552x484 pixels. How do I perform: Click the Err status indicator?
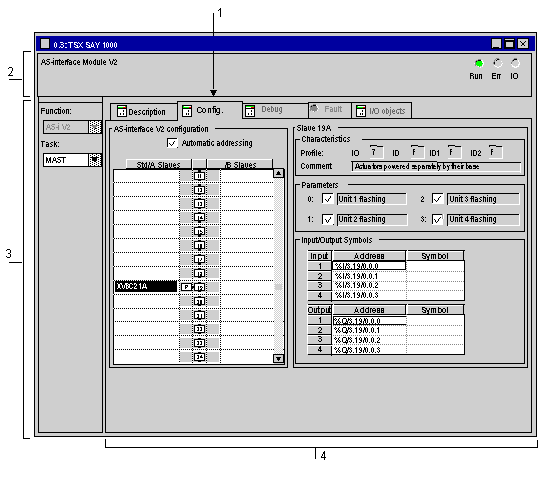point(497,63)
